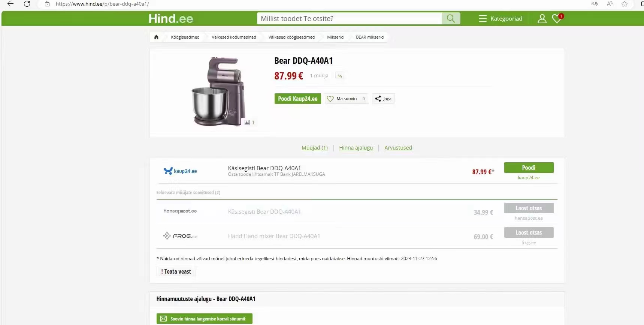Open the Kategooriad menu
The width and height of the screenshot is (644, 325).
(x=501, y=19)
